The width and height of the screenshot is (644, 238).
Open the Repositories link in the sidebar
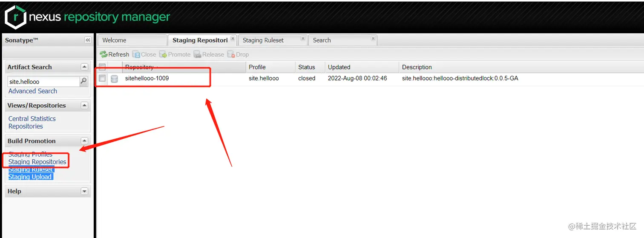pos(26,126)
